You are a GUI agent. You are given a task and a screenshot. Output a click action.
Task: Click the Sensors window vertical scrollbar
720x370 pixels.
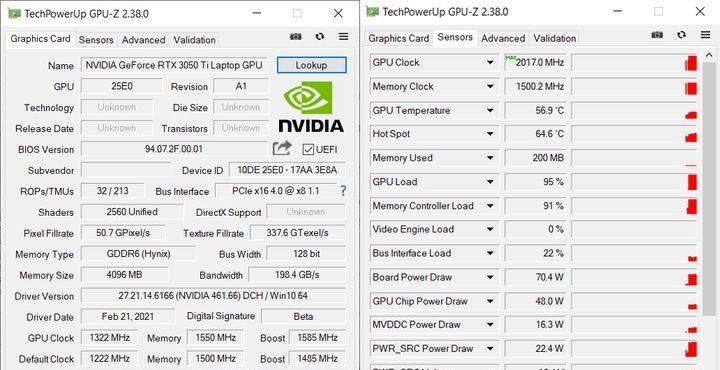(709, 190)
